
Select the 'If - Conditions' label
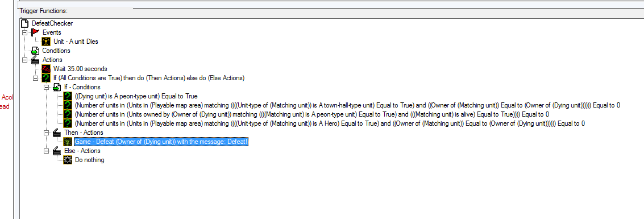82,87
